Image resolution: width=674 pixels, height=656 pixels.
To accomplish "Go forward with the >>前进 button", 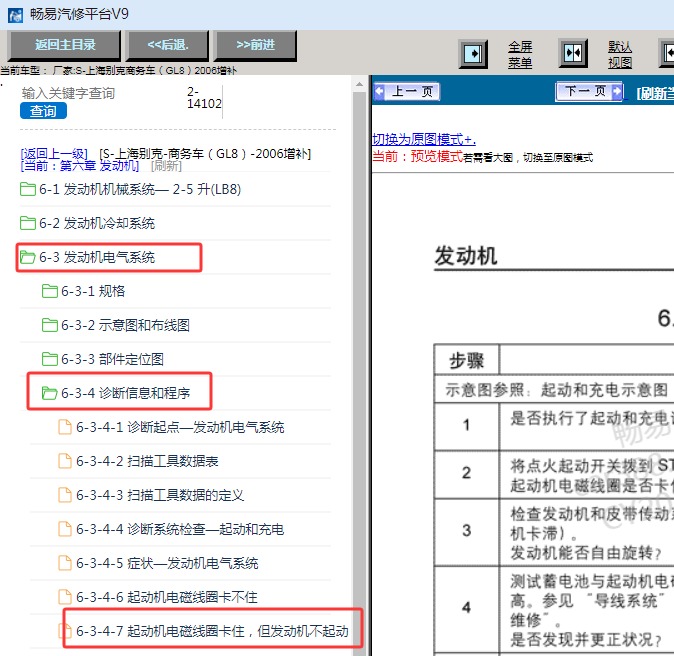I will pyautogui.click(x=255, y=45).
